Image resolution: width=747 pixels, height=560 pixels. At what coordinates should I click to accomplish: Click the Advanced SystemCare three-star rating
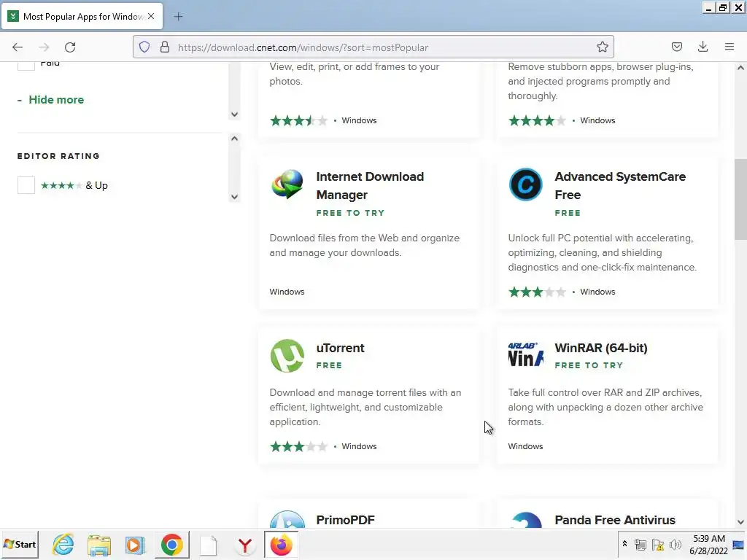[x=537, y=292]
